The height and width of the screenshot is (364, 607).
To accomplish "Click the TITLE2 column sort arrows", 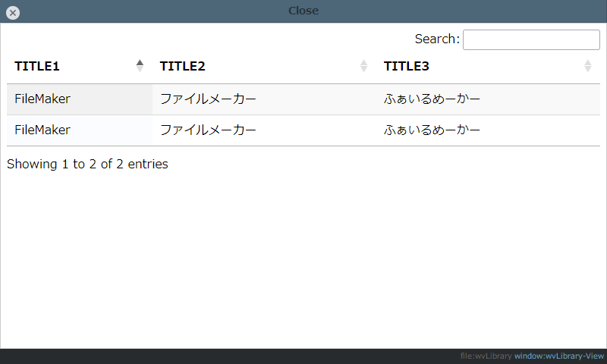I will point(363,67).
